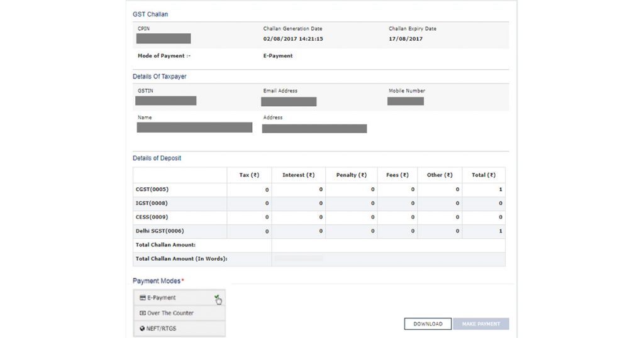Click the Challan Expiry Date value 17/08/2017
The width and height of the screenshot is (644, 338).
[x=406, y=39]
